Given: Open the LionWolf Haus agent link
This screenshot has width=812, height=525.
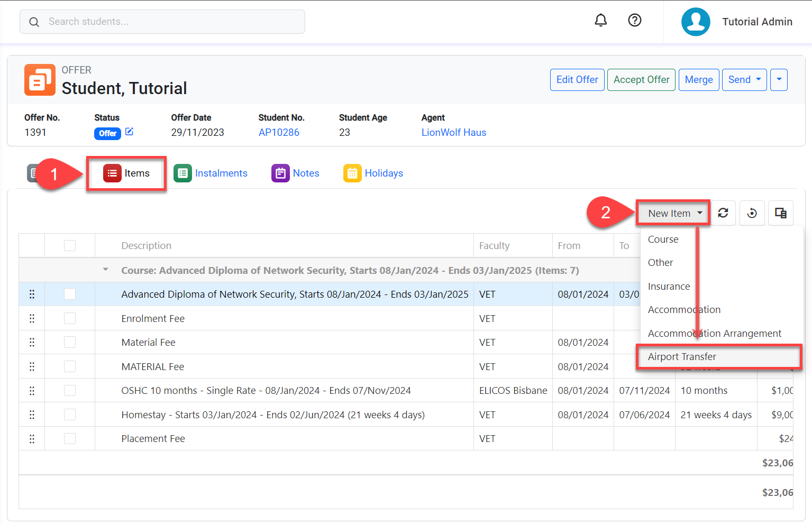Looking at the screenshot, I should point(454,132).
